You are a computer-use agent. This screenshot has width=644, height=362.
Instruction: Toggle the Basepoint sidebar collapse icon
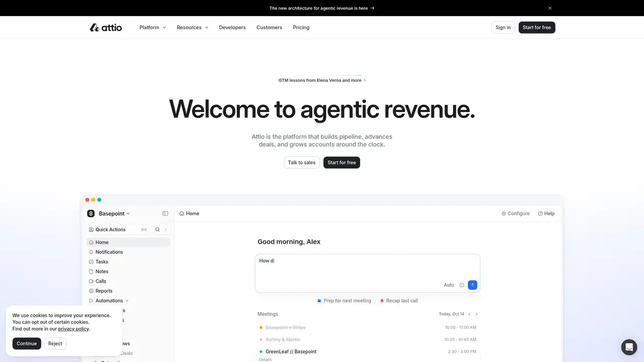pos(165,214)
